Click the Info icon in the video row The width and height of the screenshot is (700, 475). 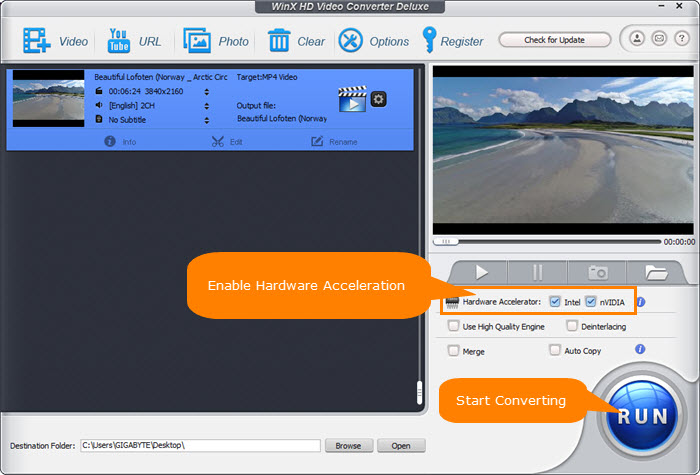(x=110, y=142)
